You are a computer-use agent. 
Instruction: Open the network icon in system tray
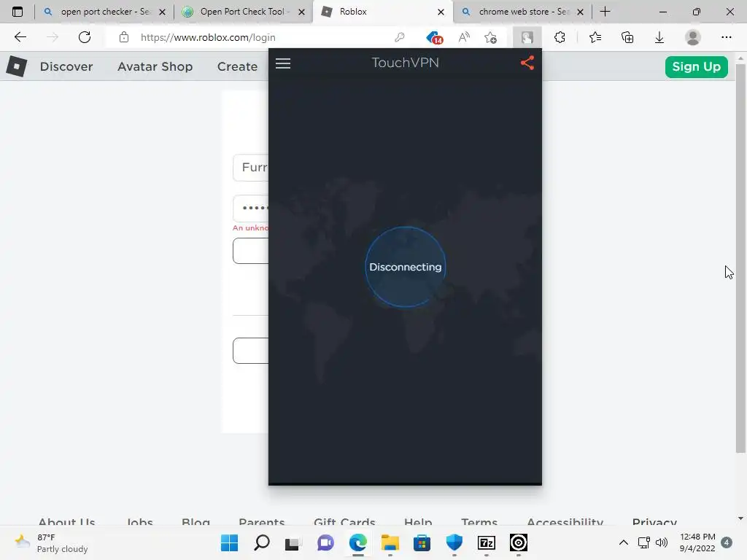pyautogui.click(x=643, y=542)
